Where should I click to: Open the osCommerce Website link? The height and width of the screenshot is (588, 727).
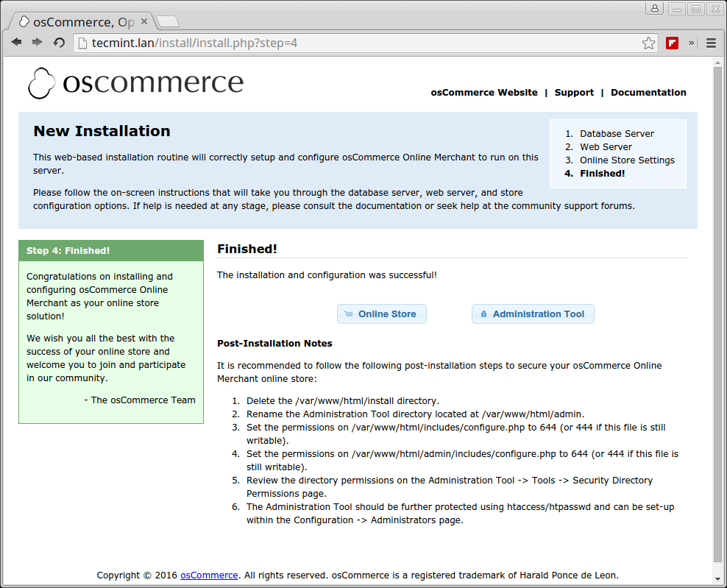click(484, 92)
